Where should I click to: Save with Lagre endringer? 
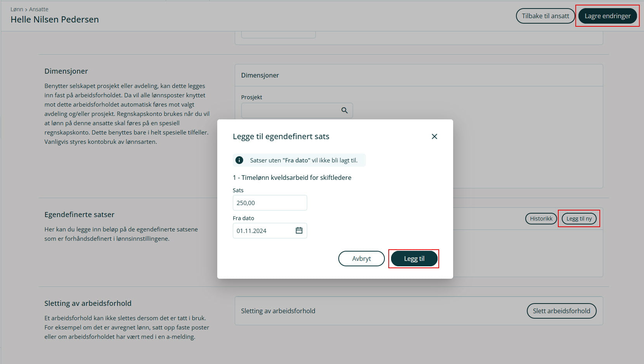tap(607, 16)
